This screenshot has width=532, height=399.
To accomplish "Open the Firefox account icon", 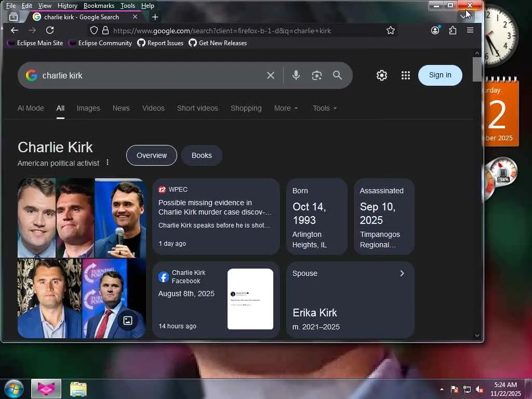I will pos(435,30).
